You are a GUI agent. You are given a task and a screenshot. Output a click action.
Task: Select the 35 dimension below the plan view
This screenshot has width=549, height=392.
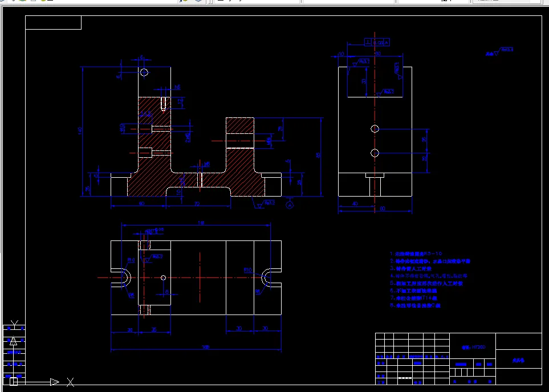[x=154, y=329]
